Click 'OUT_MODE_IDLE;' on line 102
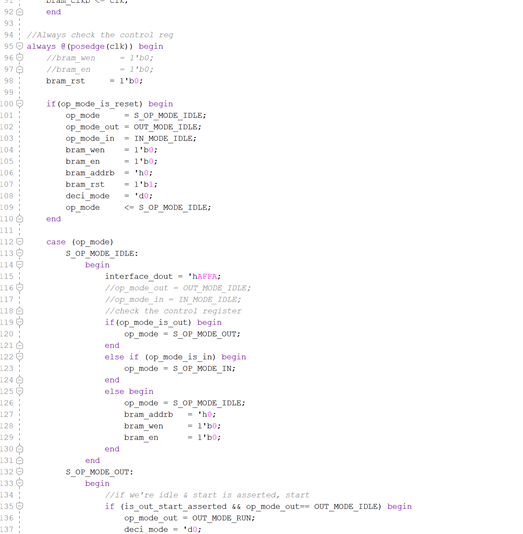The width and height of the screenshot is (523, 534). pos(168,127)
